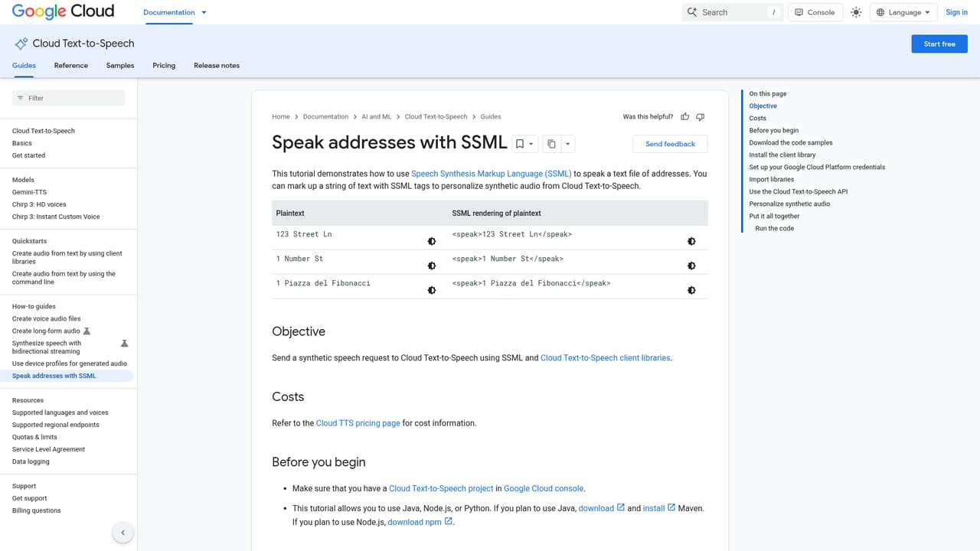Open Chirp 3: HD voices sidebar item
980x551 pixels.
click(x=39, y=204)
